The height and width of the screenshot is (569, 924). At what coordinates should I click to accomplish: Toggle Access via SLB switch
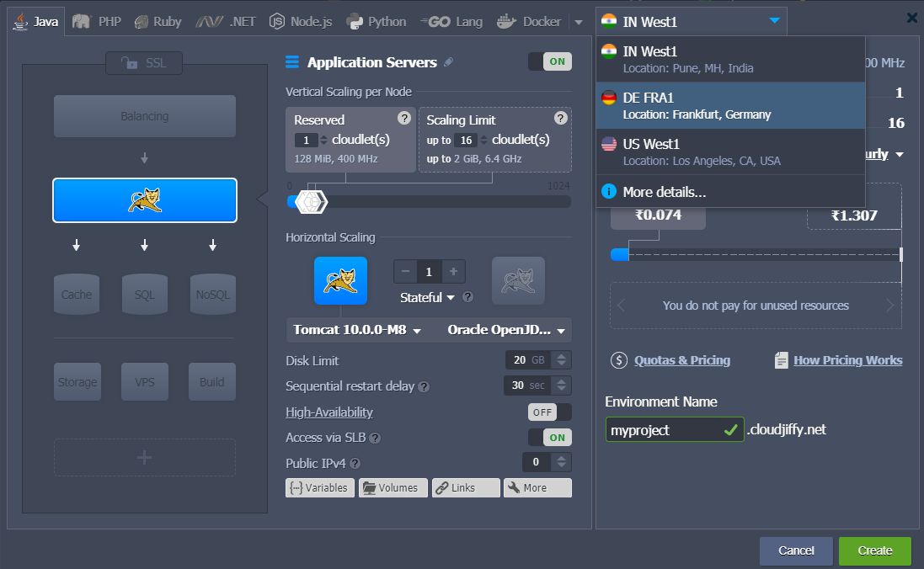[550, 438]
